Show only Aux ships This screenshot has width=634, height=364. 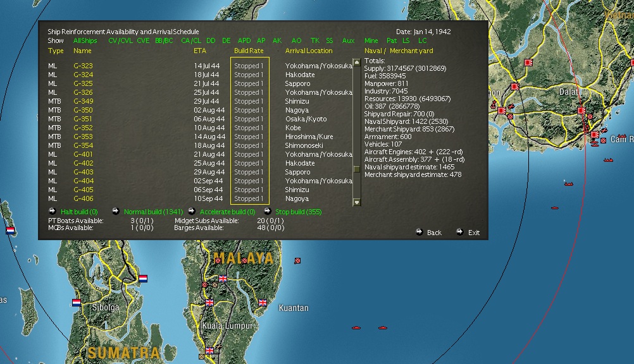point(348,41)
